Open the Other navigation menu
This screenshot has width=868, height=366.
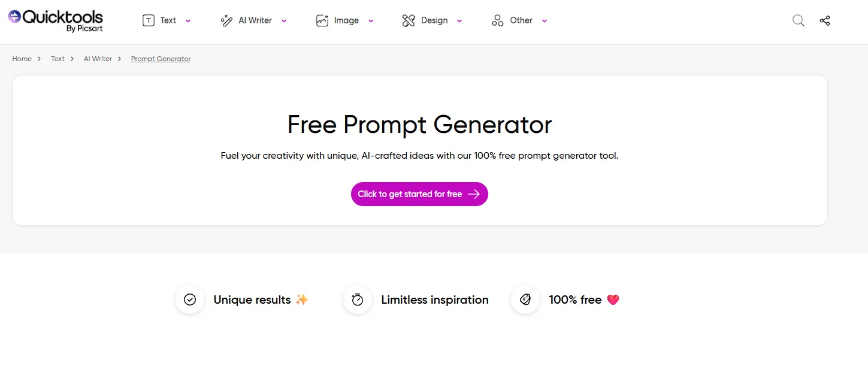point(521,21)
